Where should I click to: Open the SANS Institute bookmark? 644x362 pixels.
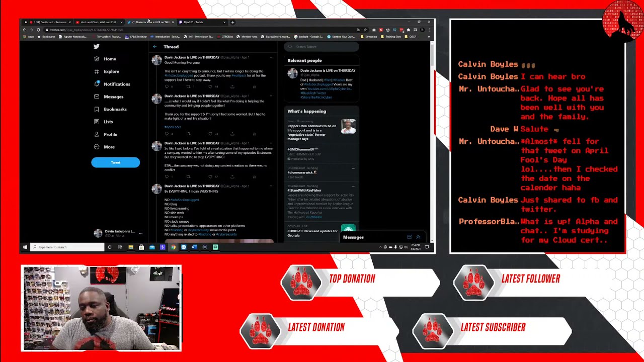(x=136, y=37)
